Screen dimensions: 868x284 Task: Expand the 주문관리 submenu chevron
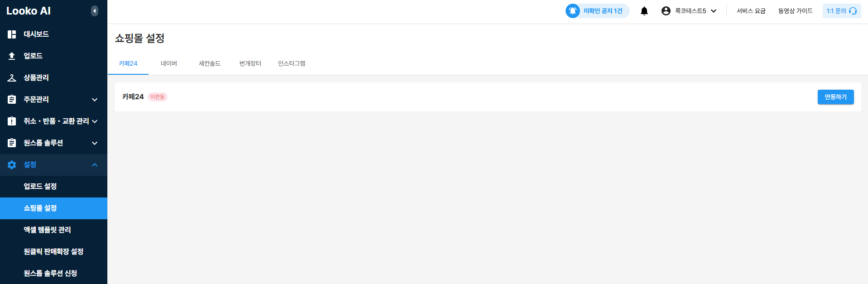click(95, 100)
